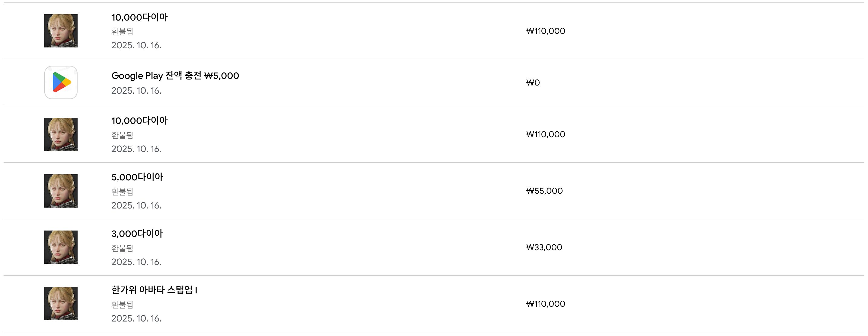Open the 5,000다이아 purchase title

point(137,177)
